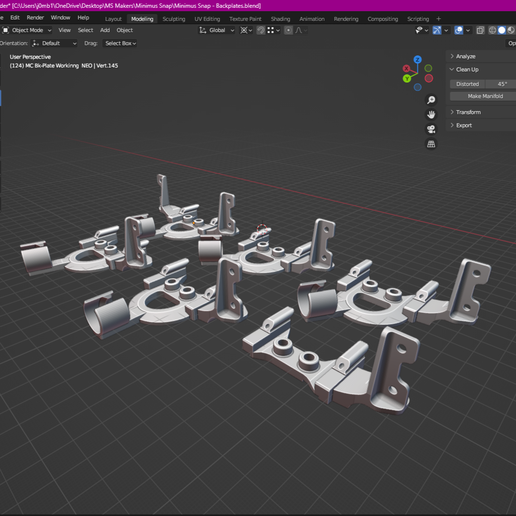Switch to the UV Editing workspace tab
Viewport: 516px width, 516px height.
(207, 19)
